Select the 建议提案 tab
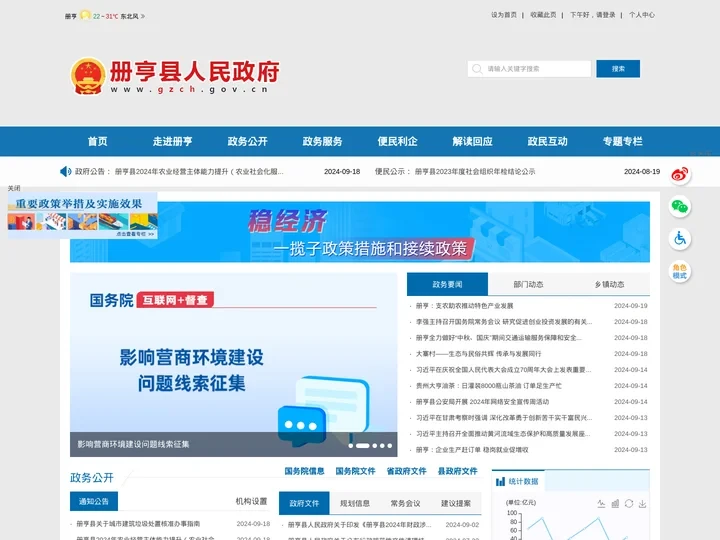Screen dimensions: 720x540 [x=456, y=503]
